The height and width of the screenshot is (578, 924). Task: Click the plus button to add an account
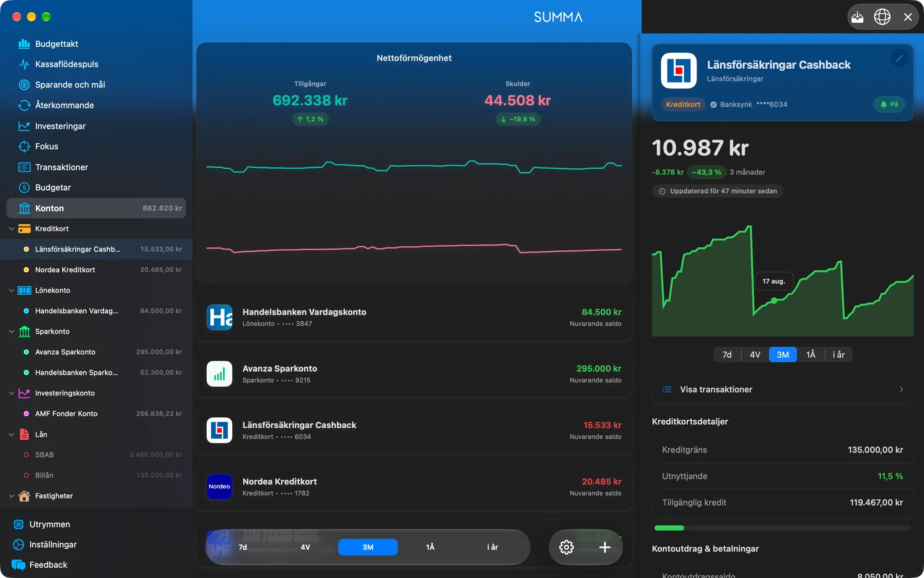click(x=605, y=547)
